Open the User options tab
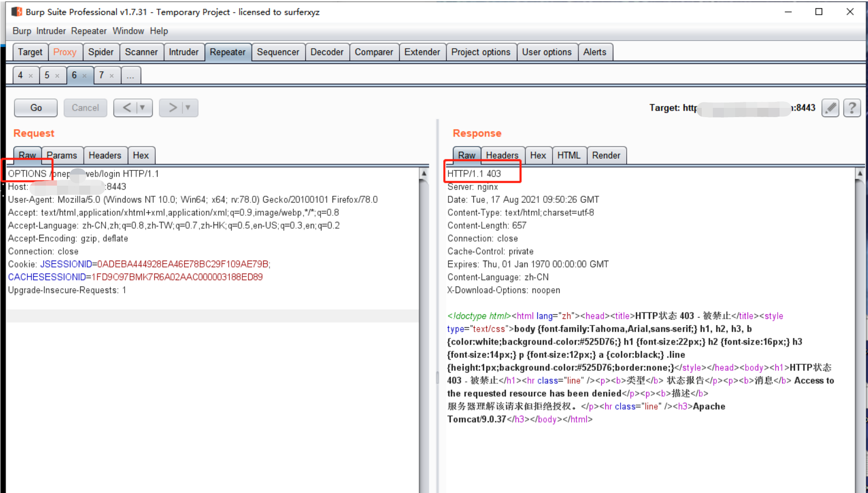Viewport: 868px width, 493px height. [547, 52]
